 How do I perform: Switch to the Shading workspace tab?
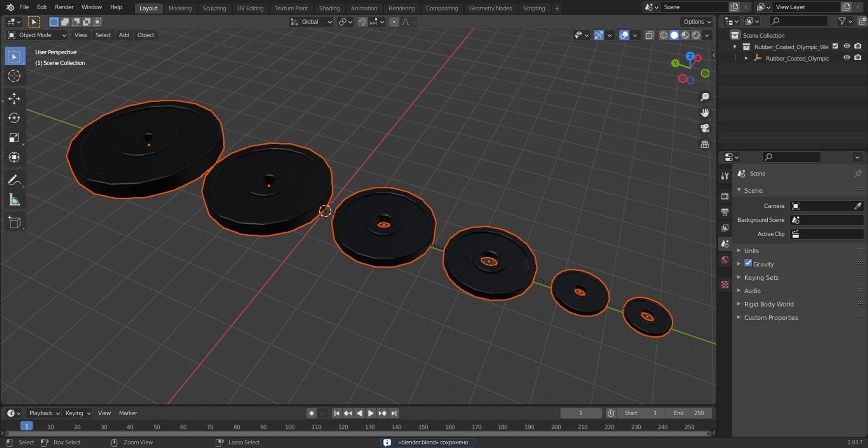click(329, 8)
